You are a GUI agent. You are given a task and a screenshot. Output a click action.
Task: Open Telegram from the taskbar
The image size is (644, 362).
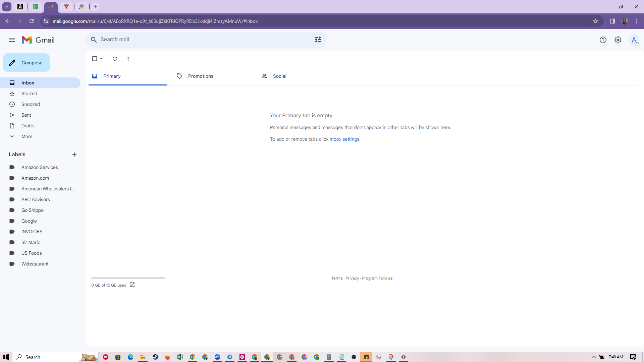click(x=230, y=357)
